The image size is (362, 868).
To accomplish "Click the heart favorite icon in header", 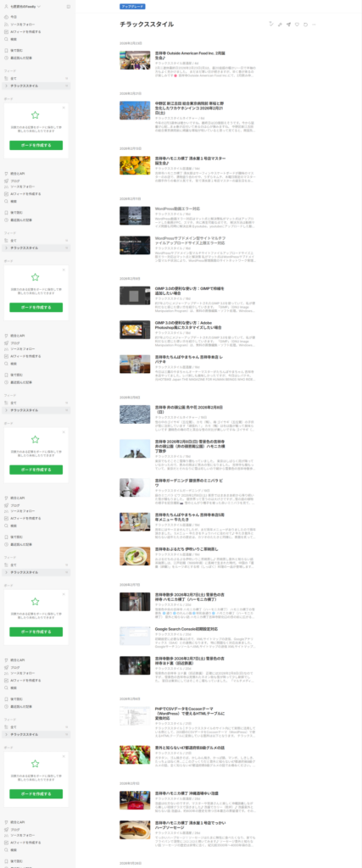I will coord(297,25).
